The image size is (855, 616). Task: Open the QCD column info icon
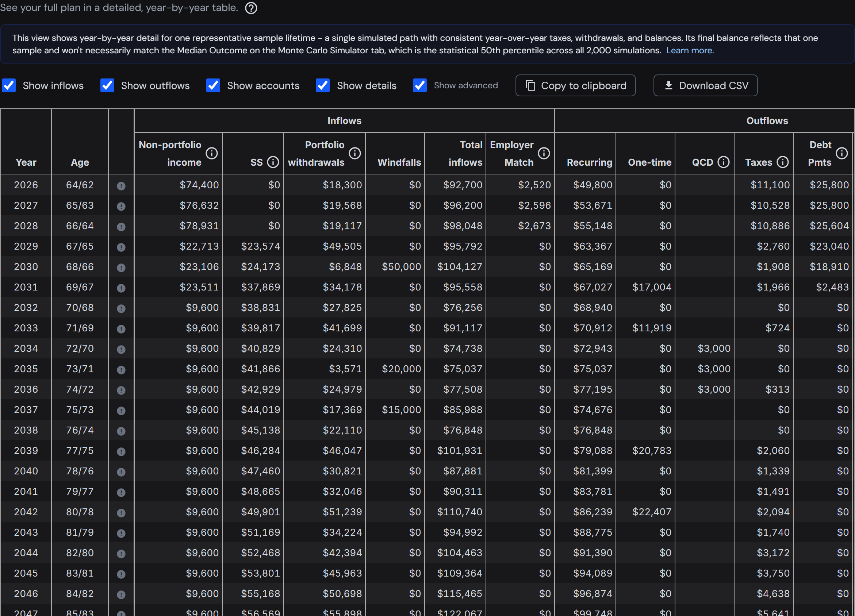723,162
